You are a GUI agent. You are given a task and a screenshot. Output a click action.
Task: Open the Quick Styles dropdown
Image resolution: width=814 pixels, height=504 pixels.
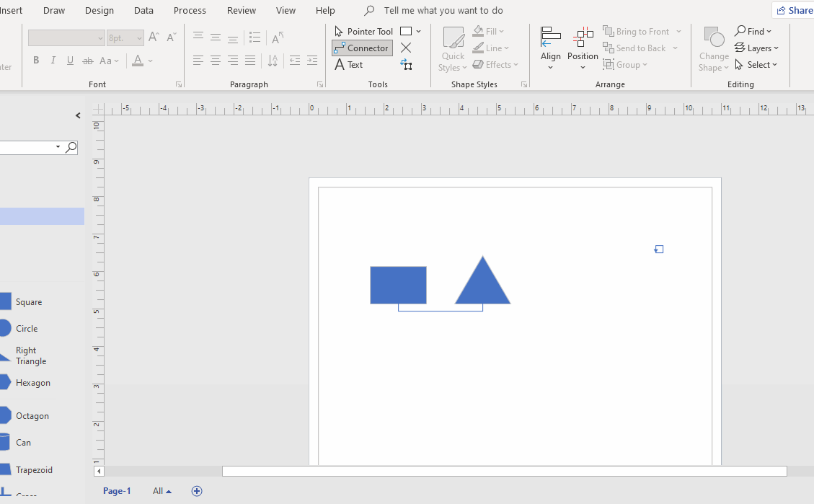click(x=452, y=47)
